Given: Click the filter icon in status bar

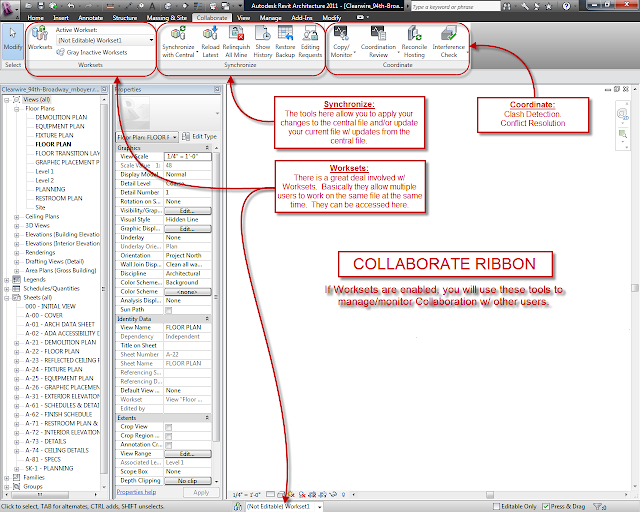Looking at the screenshot, I should [599, 506].
